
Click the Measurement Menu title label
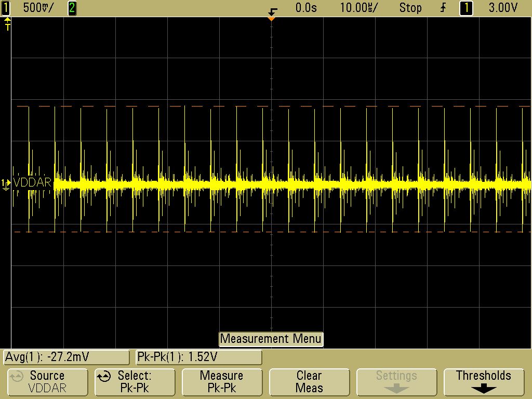pyautogui.click(x=271, y=339)
